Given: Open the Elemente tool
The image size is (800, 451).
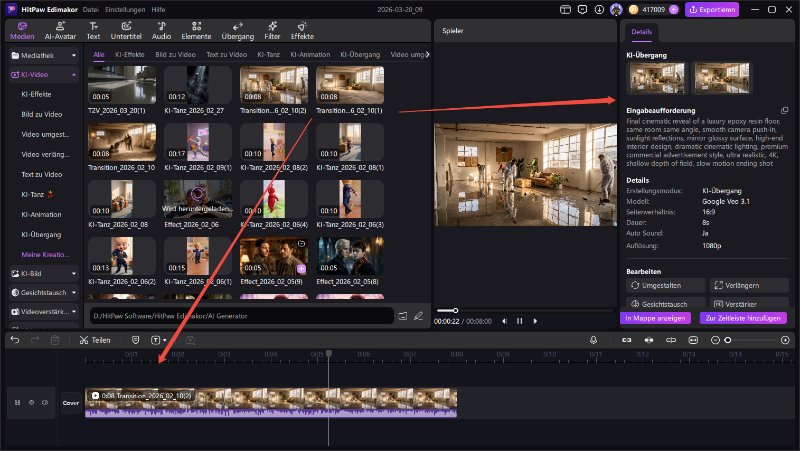Looking at the screenshot, I should [x=196, y=31].
